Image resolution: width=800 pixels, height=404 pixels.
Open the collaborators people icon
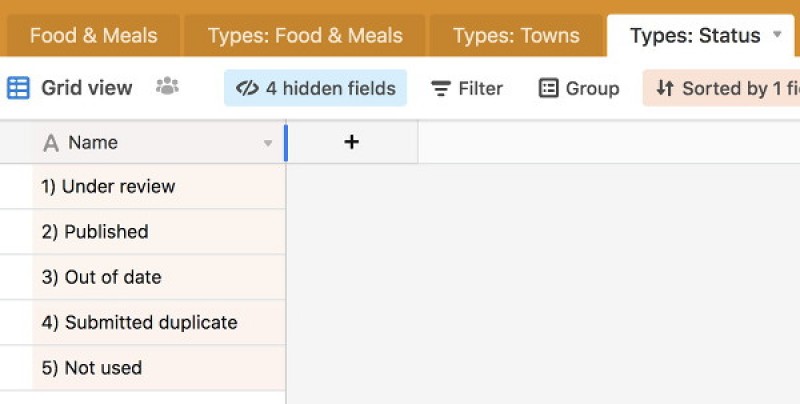(x=167, y=87)
